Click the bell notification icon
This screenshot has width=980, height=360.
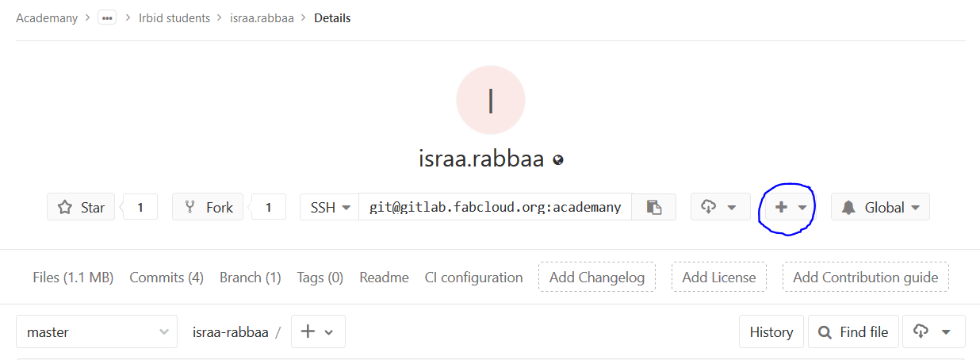coord(848,207)
